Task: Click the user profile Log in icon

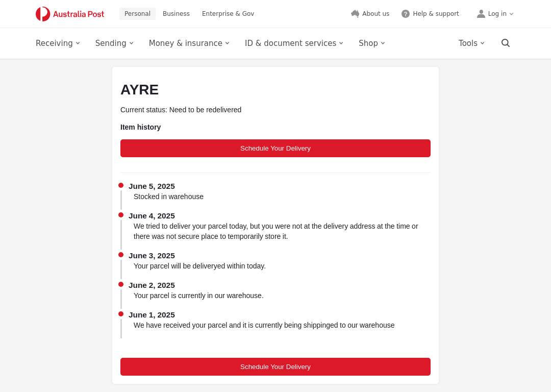Action: point(481,14)
